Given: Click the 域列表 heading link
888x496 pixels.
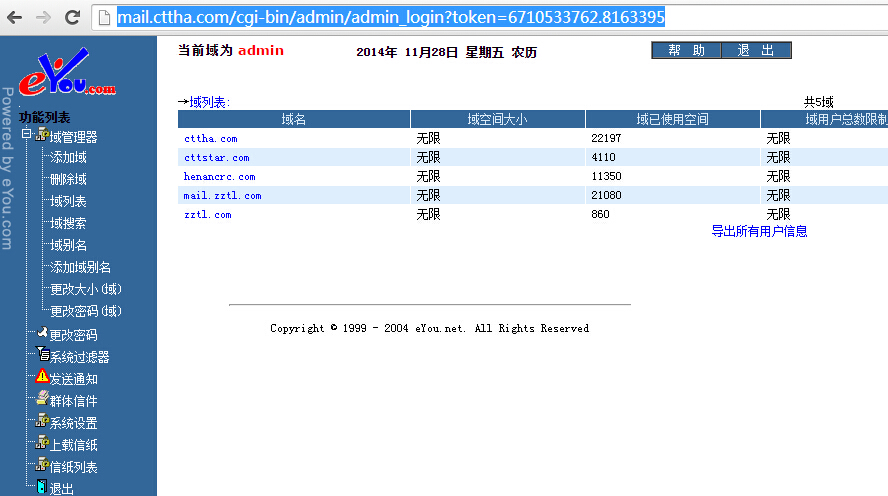Looking at the screenshot, I should click(208, 102).
